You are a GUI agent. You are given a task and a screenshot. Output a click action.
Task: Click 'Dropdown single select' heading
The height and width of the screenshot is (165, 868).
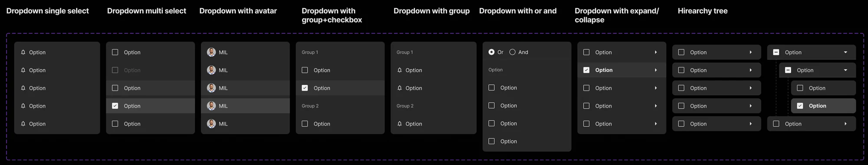[47, 11]
